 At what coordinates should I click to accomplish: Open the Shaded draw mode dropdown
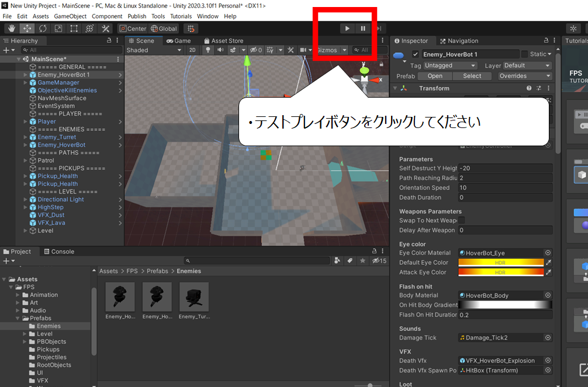pos(154,50)
